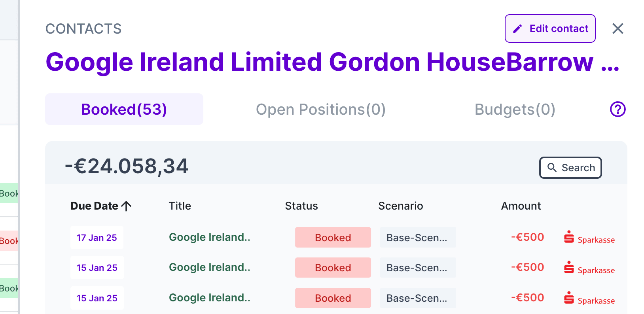Open the 17 Jan 25 Google Ireland transaction

click(x=209, y=237)
